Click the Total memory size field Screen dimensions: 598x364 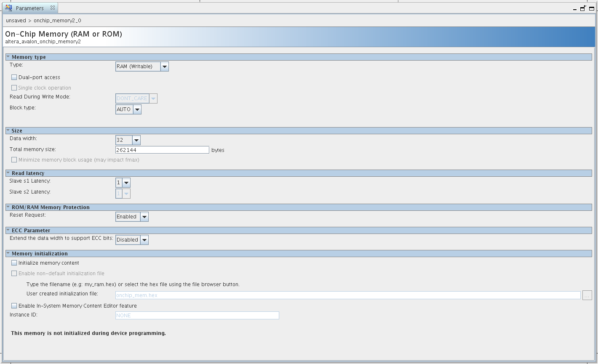(x=163, y=150)
